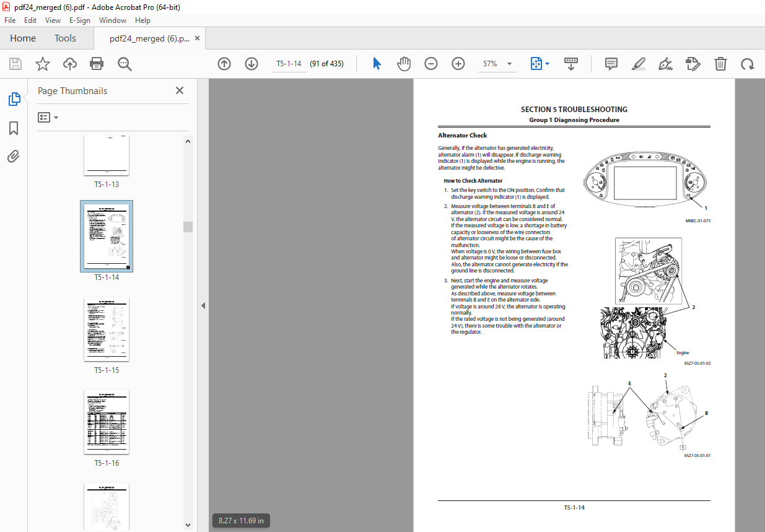This screenshot has width=765, height=532.
Task: Upload file to cloud storage
Action: click(x=70, y=64)
